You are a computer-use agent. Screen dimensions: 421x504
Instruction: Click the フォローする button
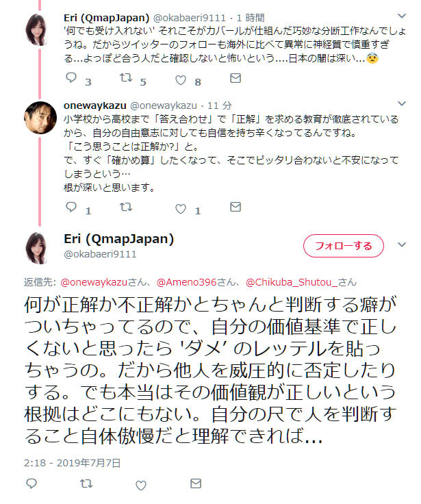[x=343, y=246]
